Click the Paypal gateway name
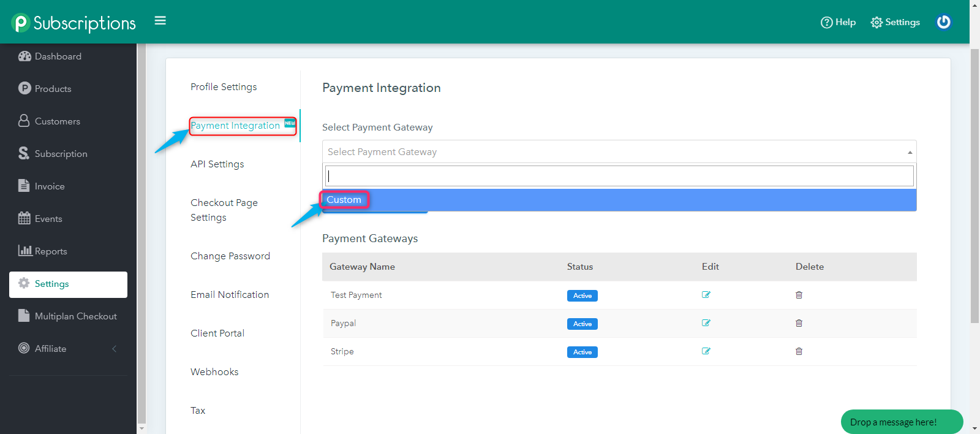Image resolution: width=980 pixels, height=434 pixels. pos(343,323)
